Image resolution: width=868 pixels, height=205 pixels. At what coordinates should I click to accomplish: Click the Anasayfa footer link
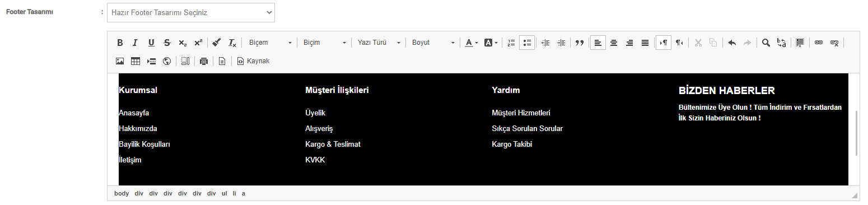point(134,113)
